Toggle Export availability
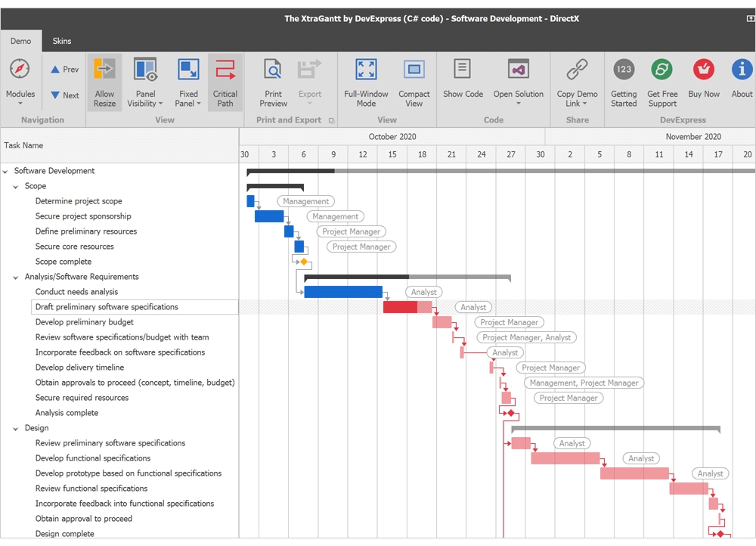This screenshot has height=546, width=756. pyautogui.click(x=309, y=79)
